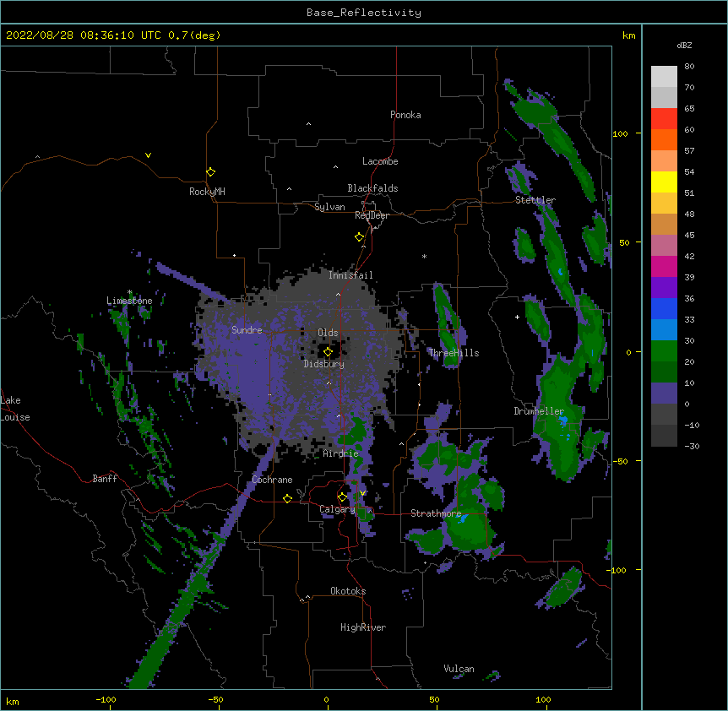Screen dimensions: 728x711
Task: Click the magenta 39-42 dBZ legend swatch
Action: (x=664, y=266)
